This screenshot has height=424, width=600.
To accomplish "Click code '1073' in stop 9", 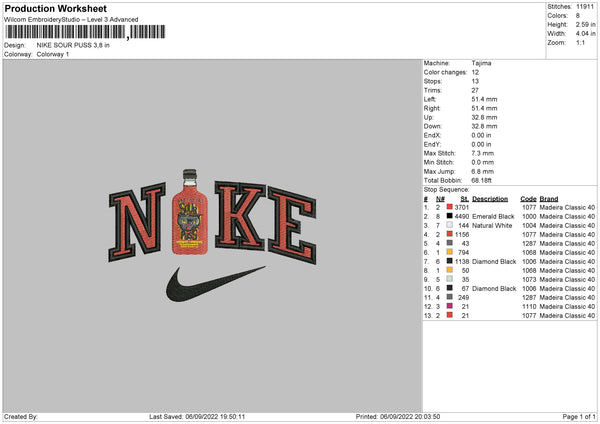I will [x=529, y=279].
